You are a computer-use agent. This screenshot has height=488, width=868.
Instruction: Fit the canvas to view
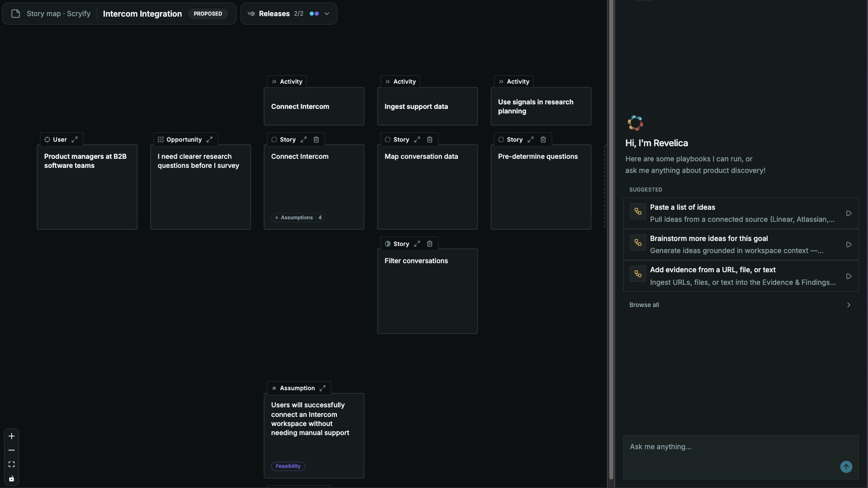(x=12, y=464)
